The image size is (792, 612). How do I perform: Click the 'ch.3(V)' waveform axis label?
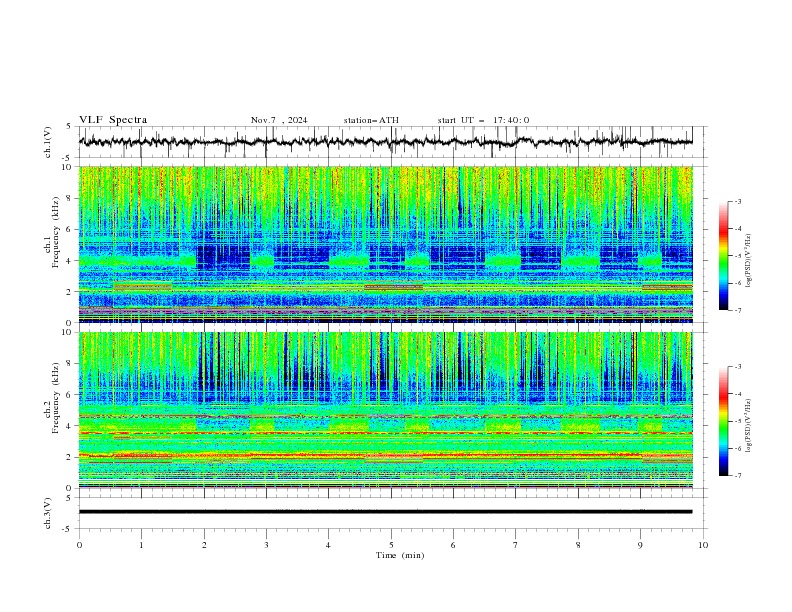point(48,513)
